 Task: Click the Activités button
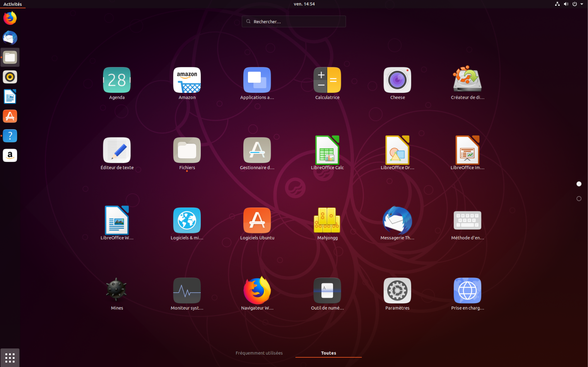13,4
